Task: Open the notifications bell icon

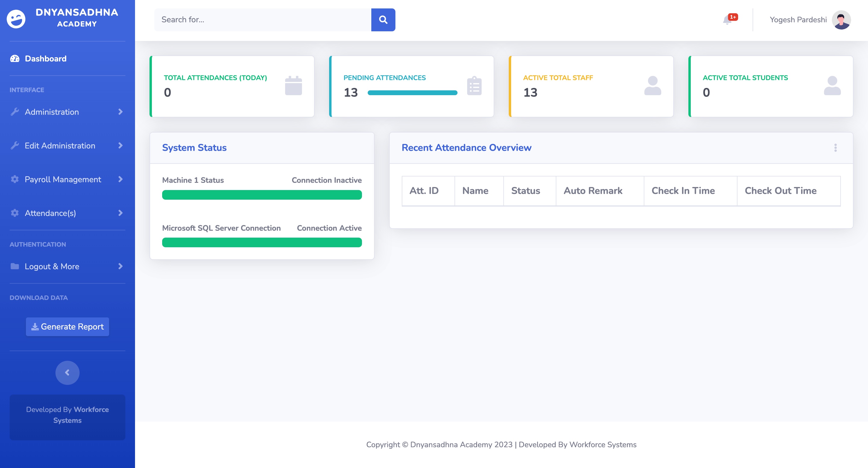Action: pyautogui.click(x=727, y=20)
